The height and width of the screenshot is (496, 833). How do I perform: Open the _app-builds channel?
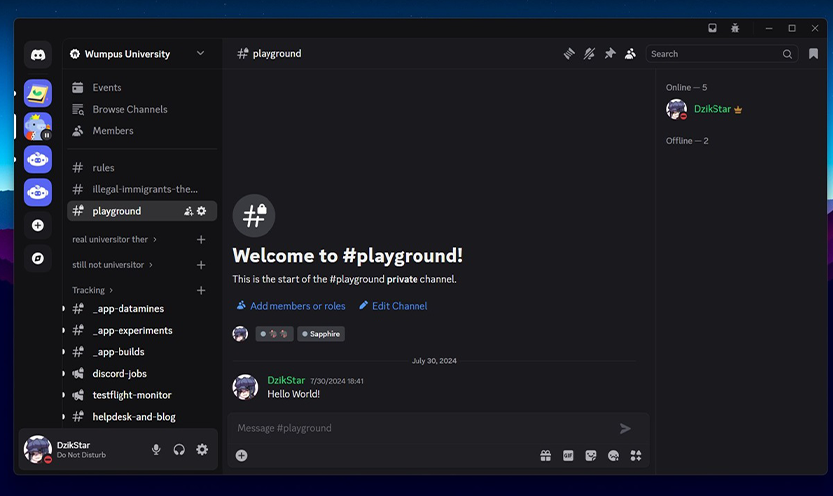(x=142, y=352)
